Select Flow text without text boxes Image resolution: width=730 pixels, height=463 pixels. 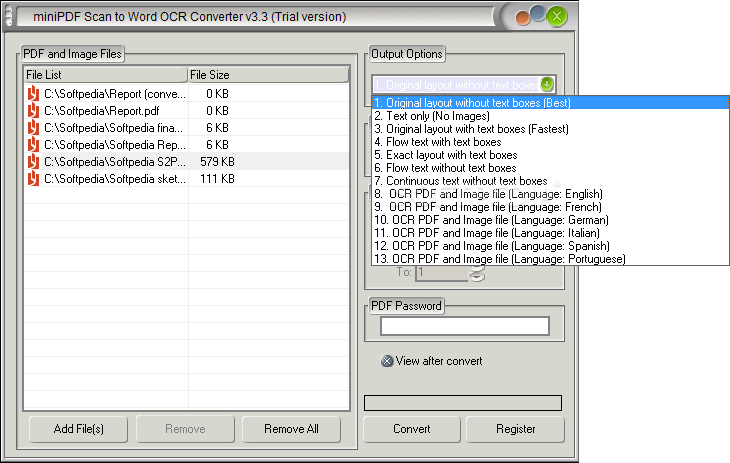tap(550, 168)
